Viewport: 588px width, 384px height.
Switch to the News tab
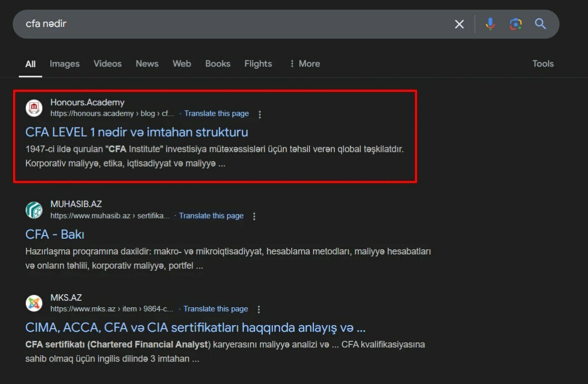147,63
